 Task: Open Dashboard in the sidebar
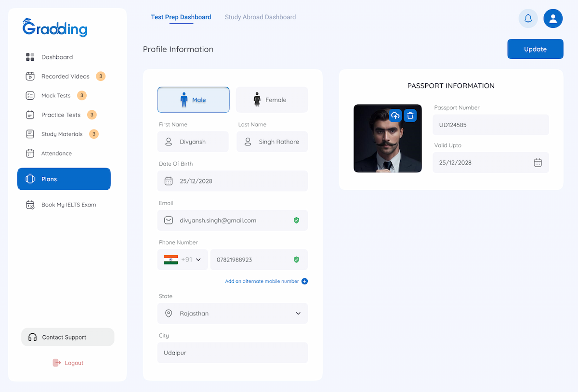click(57, 57)
